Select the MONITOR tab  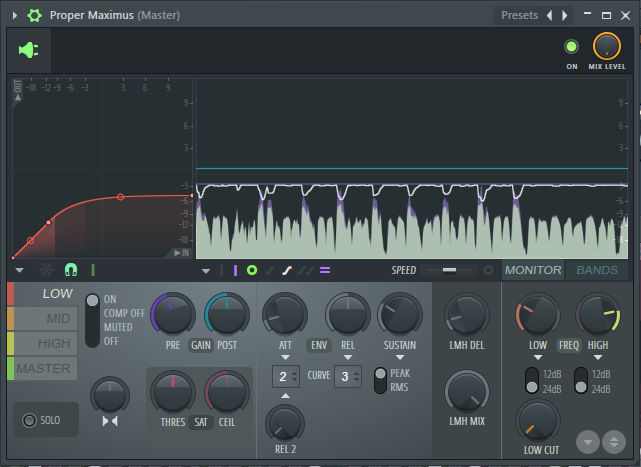(x=533, y=270)
